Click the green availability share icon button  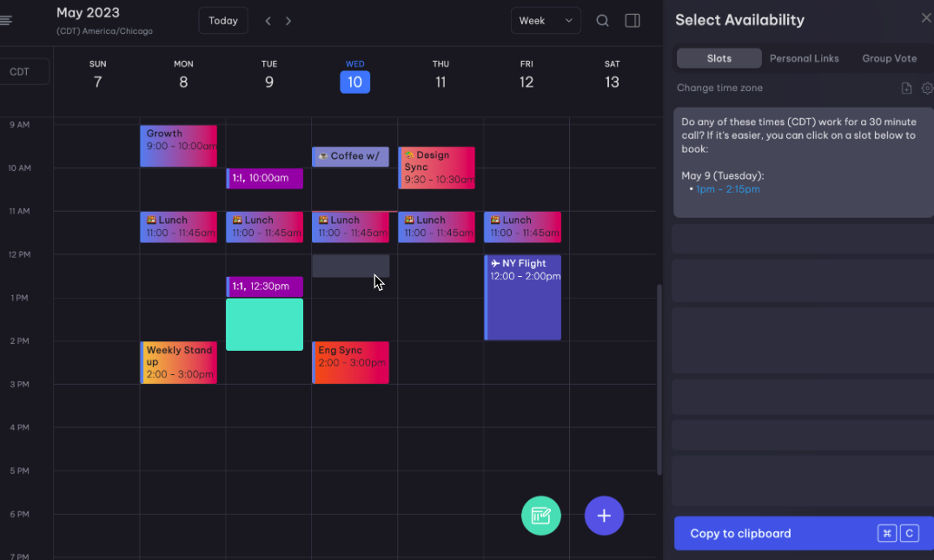click(540, 516)
